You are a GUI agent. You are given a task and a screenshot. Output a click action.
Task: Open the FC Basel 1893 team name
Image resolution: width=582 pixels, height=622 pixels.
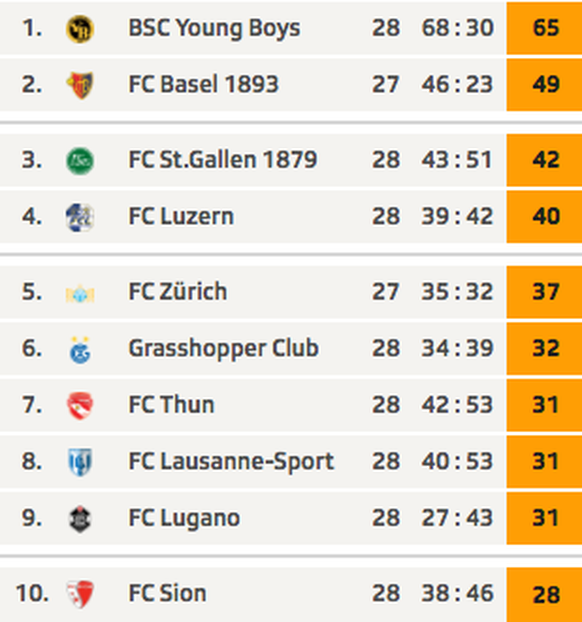204,84
